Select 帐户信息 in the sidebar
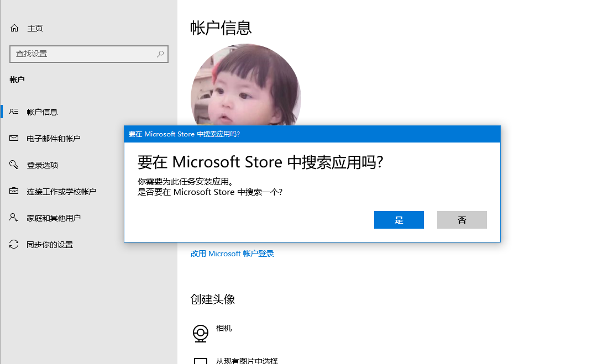The image size is (603, 364). (x=42, y=112)
